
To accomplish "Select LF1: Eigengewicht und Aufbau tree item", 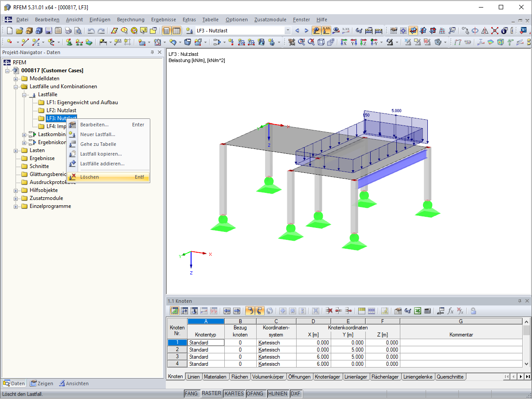I will click(82, 102).
